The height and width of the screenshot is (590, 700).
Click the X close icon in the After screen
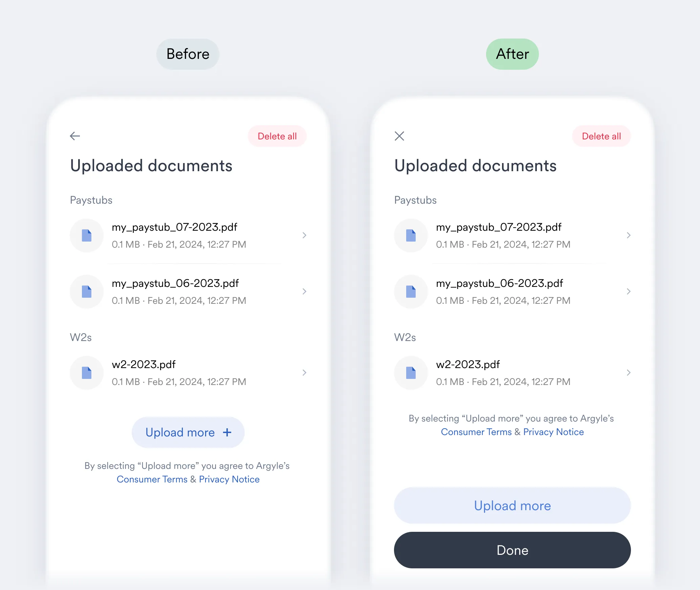[x=399, y=136]
